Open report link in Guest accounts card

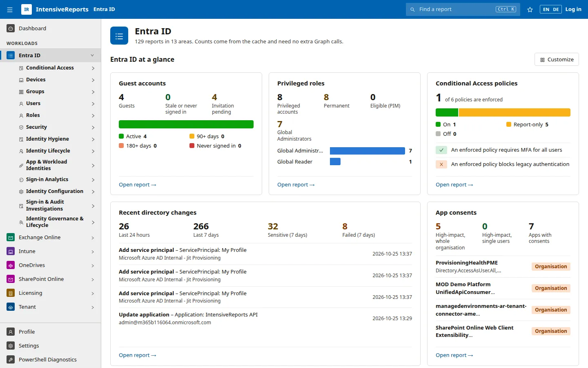click(138, 185)
